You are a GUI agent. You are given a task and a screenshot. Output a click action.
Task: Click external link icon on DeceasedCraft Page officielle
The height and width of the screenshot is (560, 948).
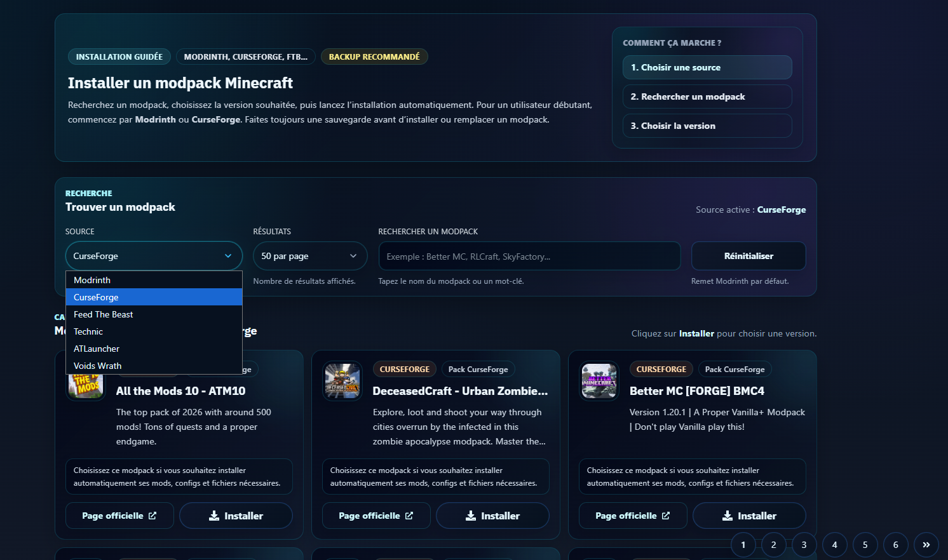coord(409,516)
